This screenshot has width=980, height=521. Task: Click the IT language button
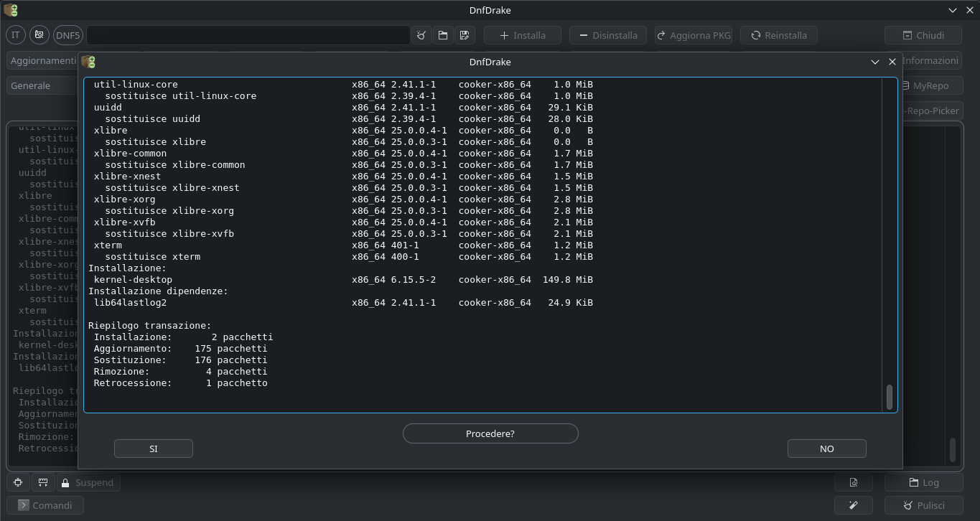coord(15,35)
